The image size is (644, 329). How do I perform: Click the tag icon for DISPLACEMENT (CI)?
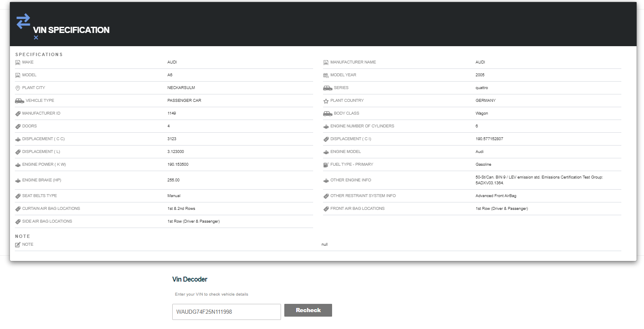pos(326,139)
